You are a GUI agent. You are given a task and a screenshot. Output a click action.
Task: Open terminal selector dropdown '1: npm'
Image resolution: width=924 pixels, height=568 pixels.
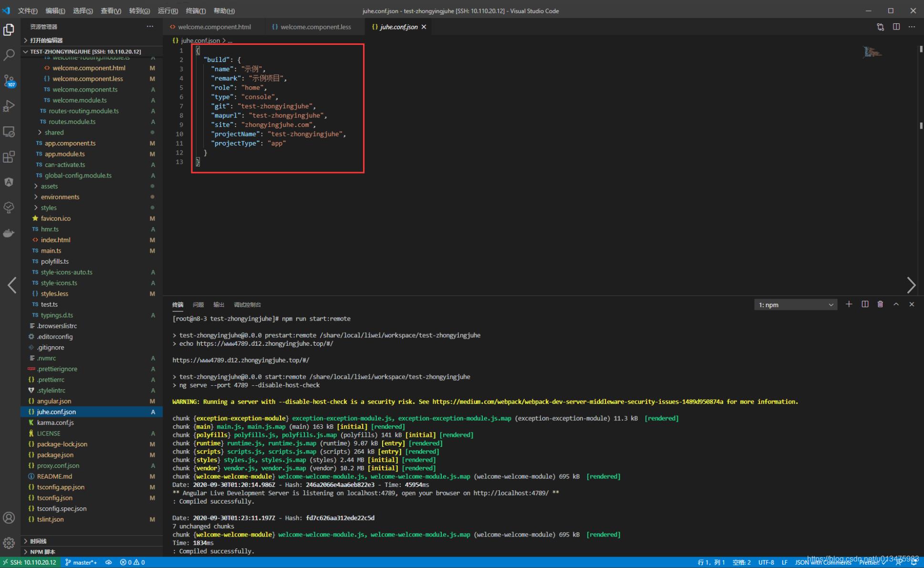point(795,305)
